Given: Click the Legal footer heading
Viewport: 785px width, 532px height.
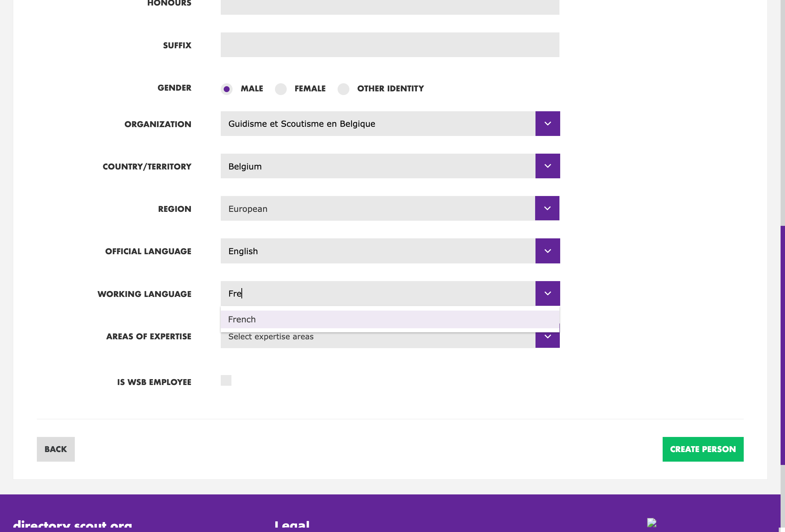Looking at the screenshot, I should click(x=292, y=525).
